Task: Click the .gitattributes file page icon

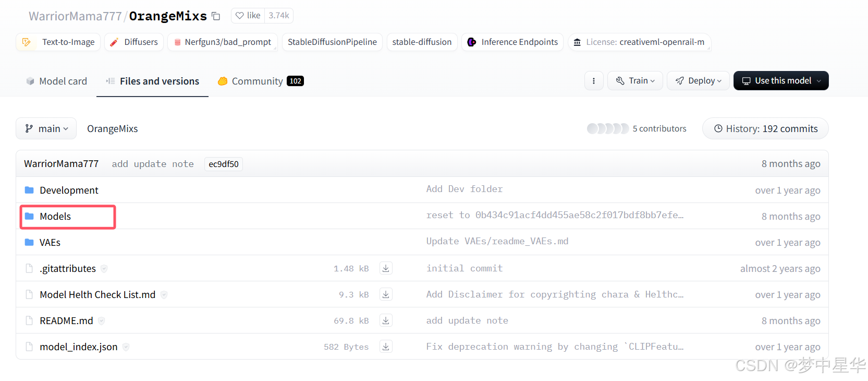Action: pos(29,268)
